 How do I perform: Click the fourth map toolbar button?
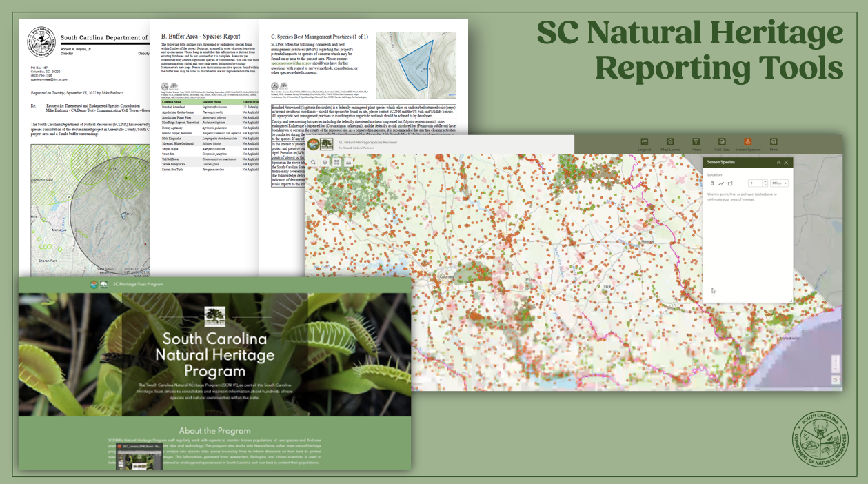pyautogui.click(x=349, y=162)
